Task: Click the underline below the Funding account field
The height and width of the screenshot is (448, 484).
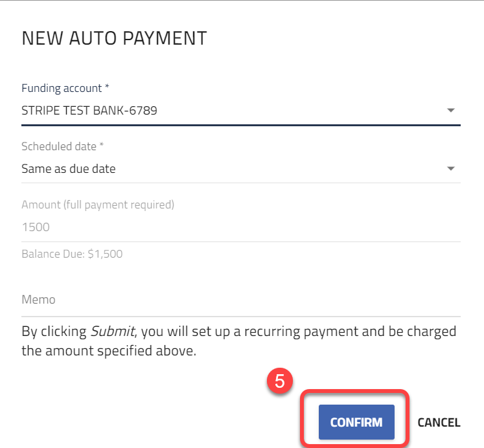Action: point(241,125)
